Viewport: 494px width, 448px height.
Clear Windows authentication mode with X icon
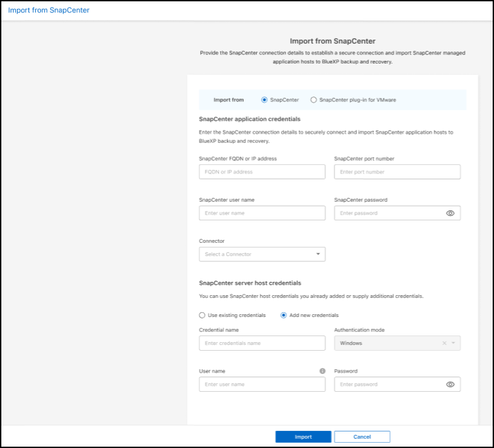pyautogui.click(x=444, y=343)
